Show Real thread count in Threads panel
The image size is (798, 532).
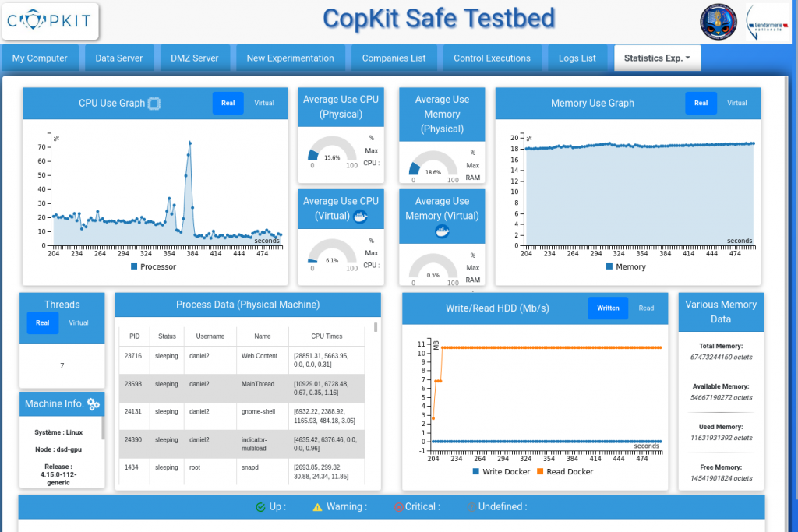(x=43, y=323)
